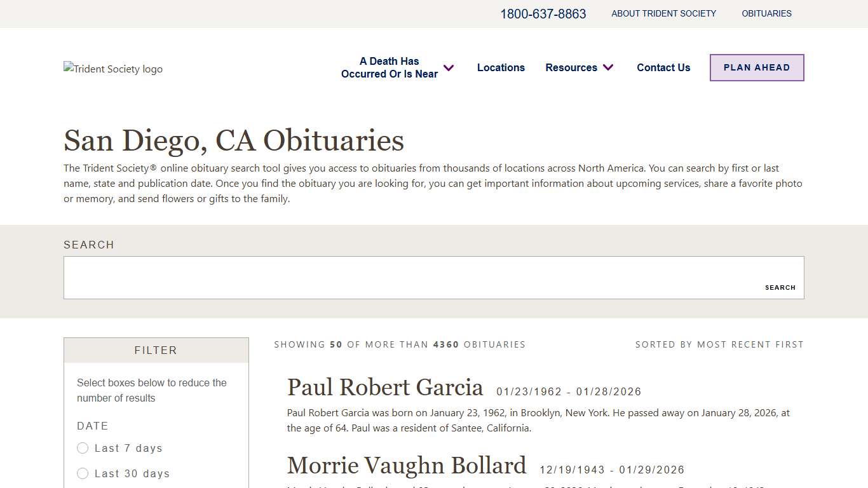Call 1800-637-8863 phone number link
868x488 pixels.
pos(543,13)
